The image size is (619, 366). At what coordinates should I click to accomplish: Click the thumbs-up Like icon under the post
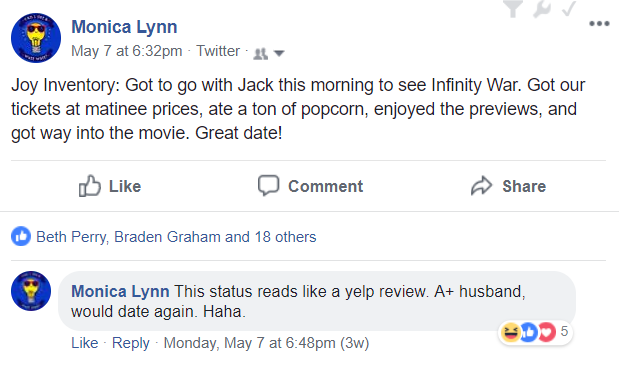90,186
